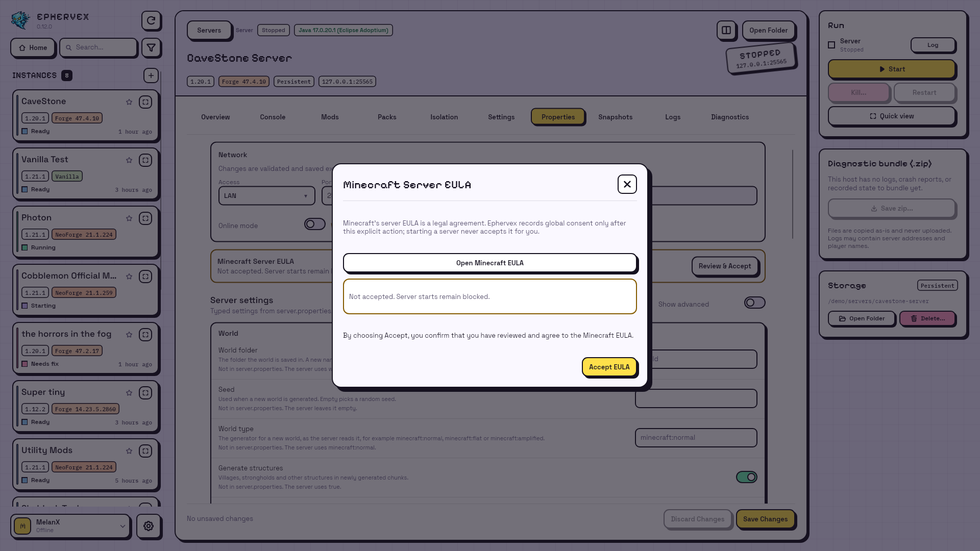This screenshot has width=980, height=551.
Task: Click Review & Accept button
Action: (725, 266)
